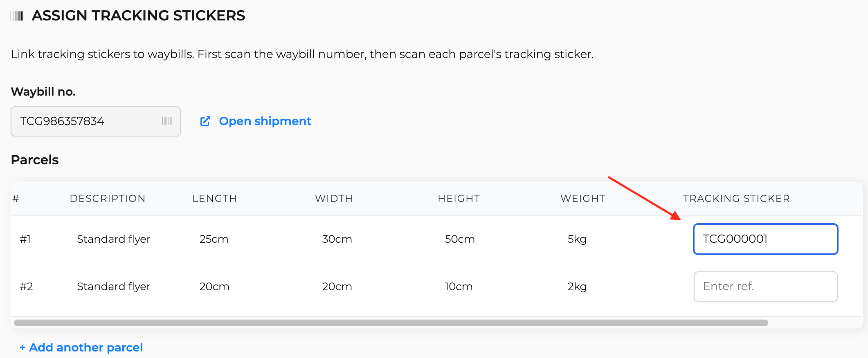Click the Width column header

coord(334,199)
